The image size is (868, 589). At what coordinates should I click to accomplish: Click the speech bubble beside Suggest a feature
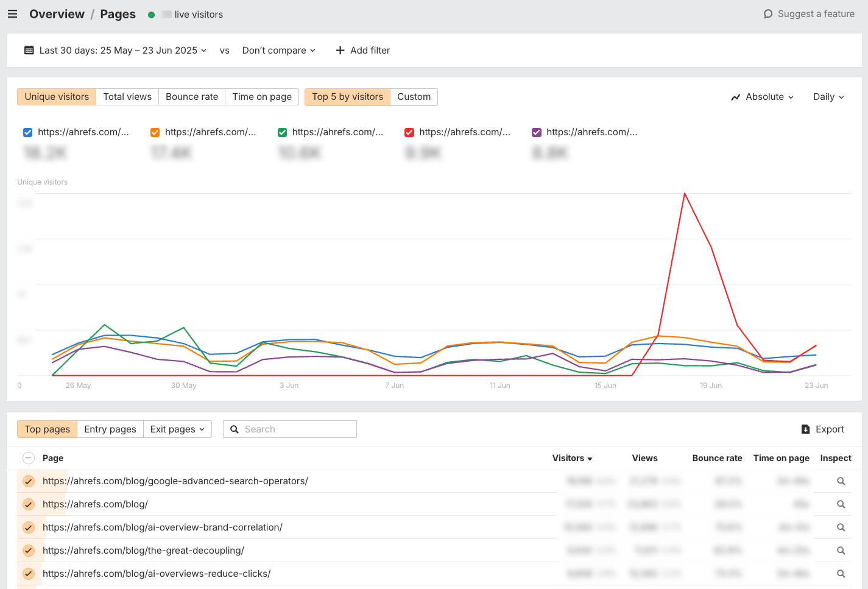click(x=768, y=13)
